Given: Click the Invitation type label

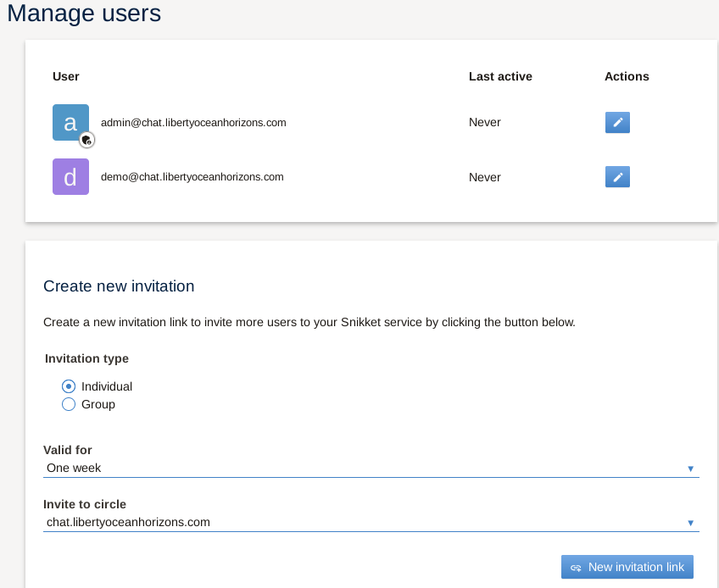Looking at the screenshot, I should click(x=86, y=358).
